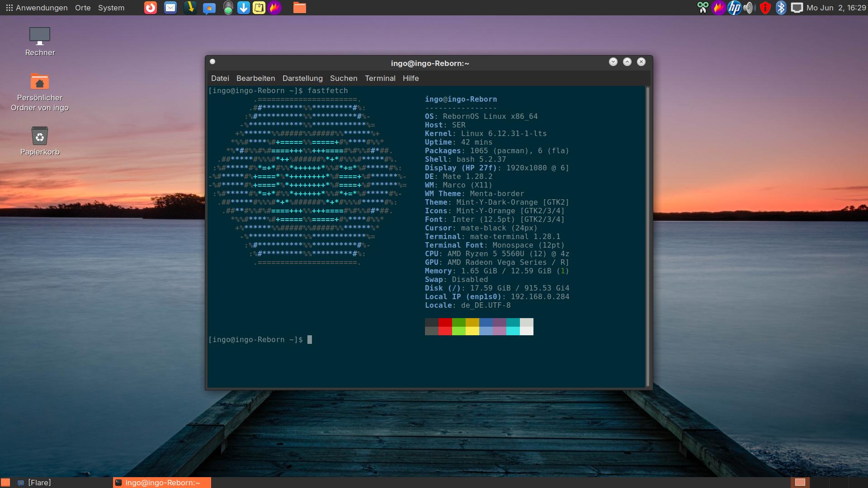
Task: Open the yellow sticky notes launcher
Action: (259, 8)
